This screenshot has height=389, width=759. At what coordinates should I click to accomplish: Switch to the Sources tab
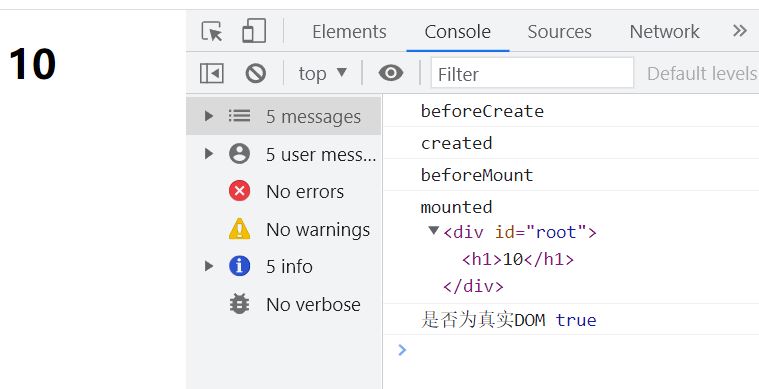click(x=559, y=32)
